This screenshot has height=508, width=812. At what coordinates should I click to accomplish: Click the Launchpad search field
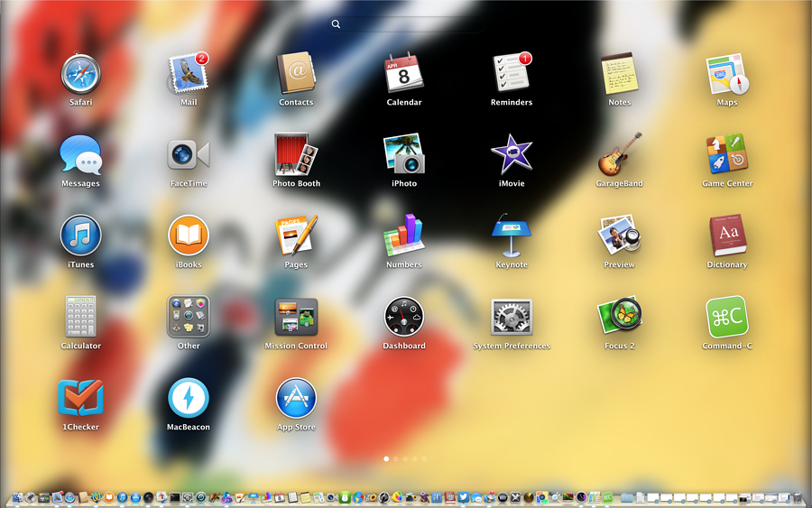coord(406,23)
